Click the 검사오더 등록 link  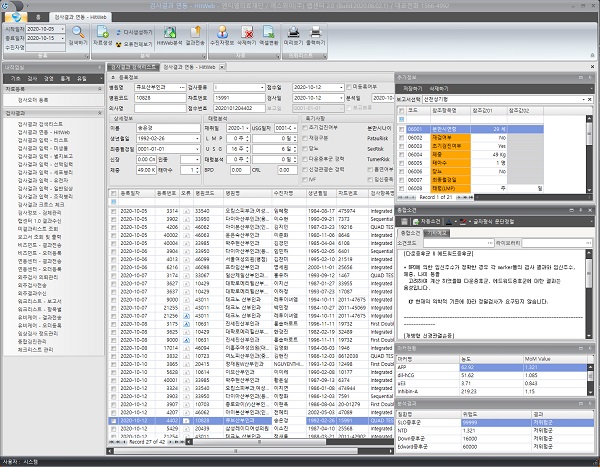(x=33, y=100)
